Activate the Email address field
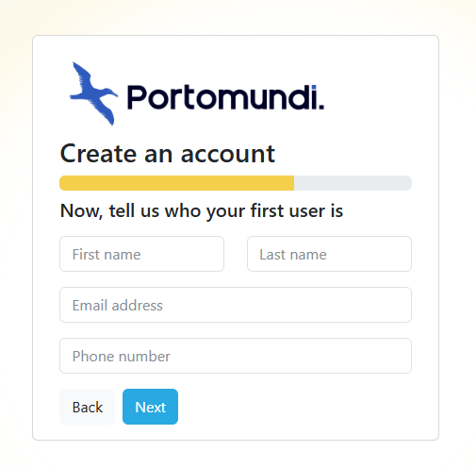Image resolution: width=476 pixels, height=468 pixels. pyautogui.click(x=236, y=305)
